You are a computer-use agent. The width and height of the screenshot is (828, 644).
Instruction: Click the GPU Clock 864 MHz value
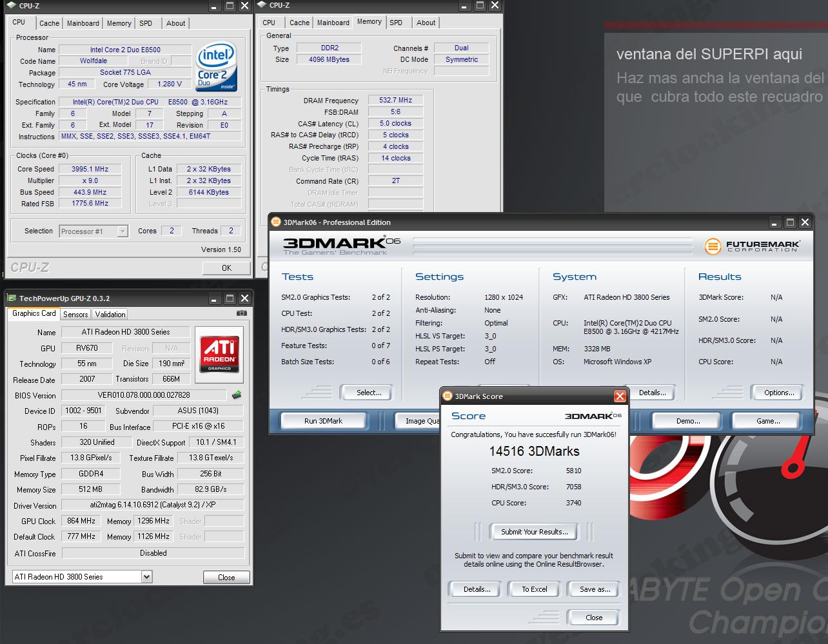coord(81,521)
